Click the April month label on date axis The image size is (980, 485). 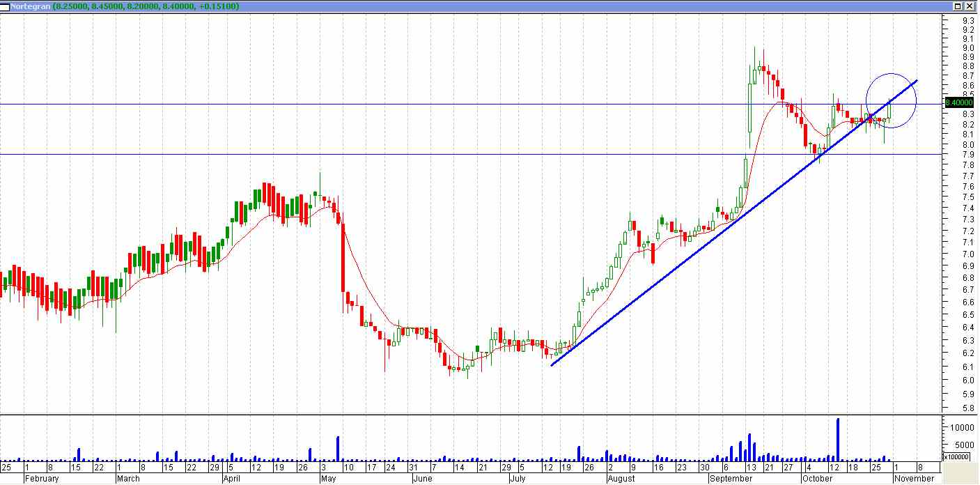tap(231, 479)
